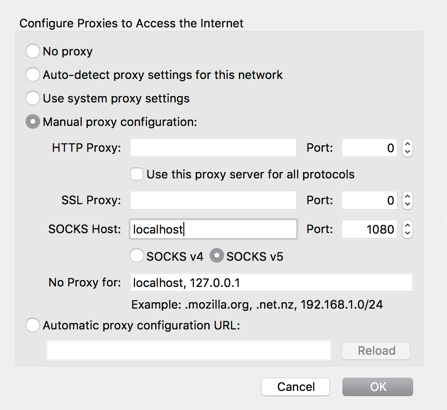Click the HTTP Proxy port field
Viewport: 447px width, 410px height.
point(370,148)
